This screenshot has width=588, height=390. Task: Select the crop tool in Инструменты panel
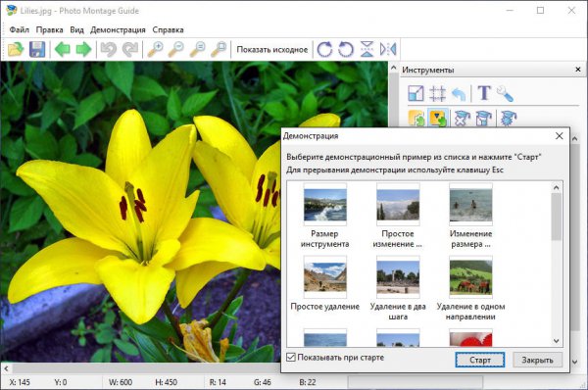tap(437, 93)
